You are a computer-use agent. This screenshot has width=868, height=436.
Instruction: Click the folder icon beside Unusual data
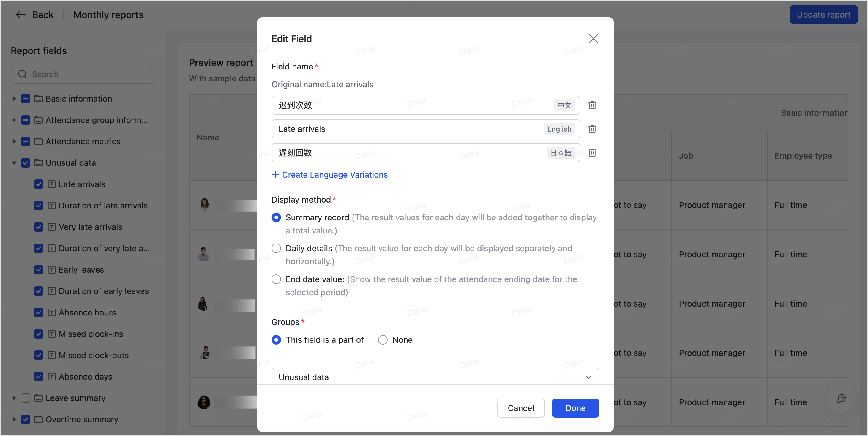[38, 163]
